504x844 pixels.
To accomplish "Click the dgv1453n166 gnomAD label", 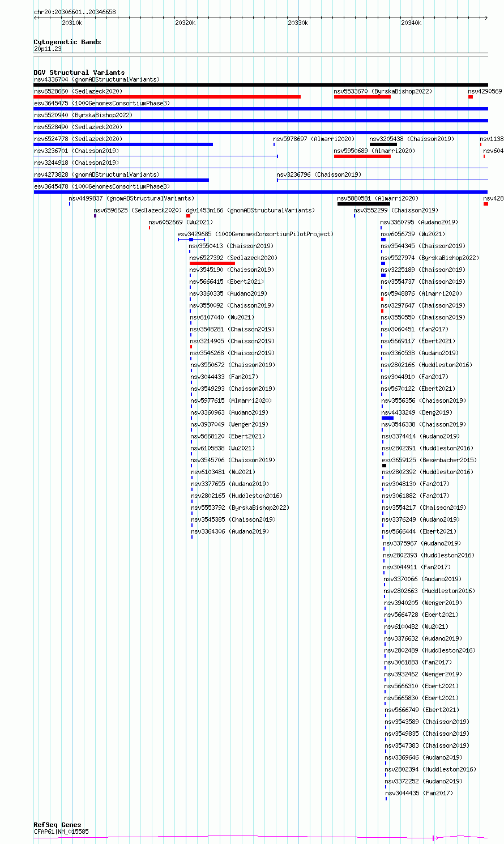I will (250, 210).
